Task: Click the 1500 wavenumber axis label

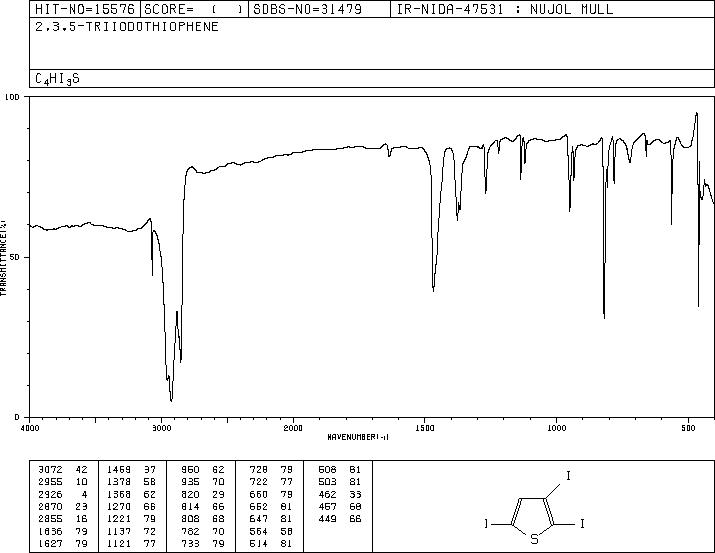Action: 425,428
